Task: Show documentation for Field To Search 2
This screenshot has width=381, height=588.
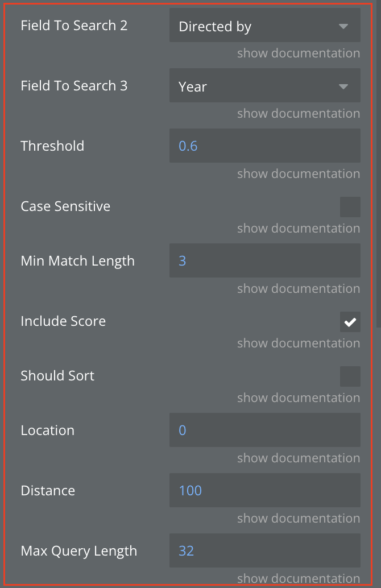Action: [299, 53]
